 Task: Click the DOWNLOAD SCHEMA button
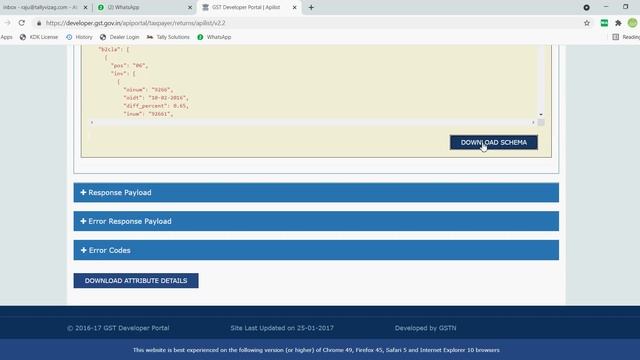click(x=493, y=142)
